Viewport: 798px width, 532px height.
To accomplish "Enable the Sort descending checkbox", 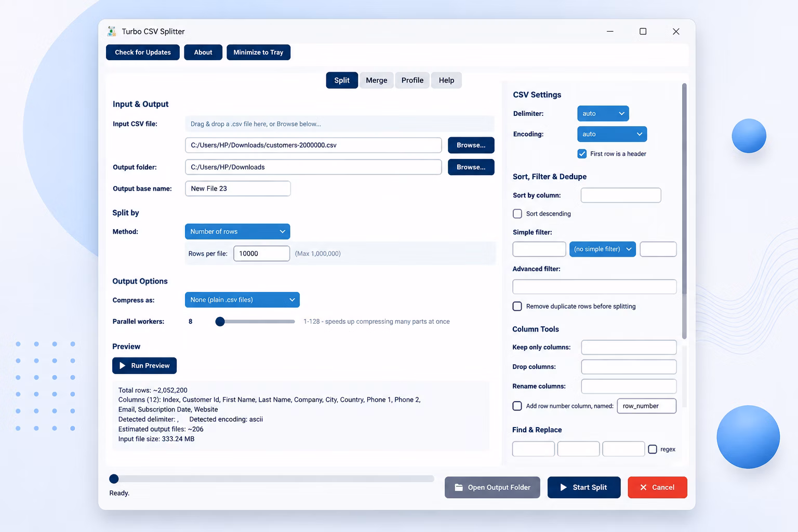I will [x=517, y=214].
